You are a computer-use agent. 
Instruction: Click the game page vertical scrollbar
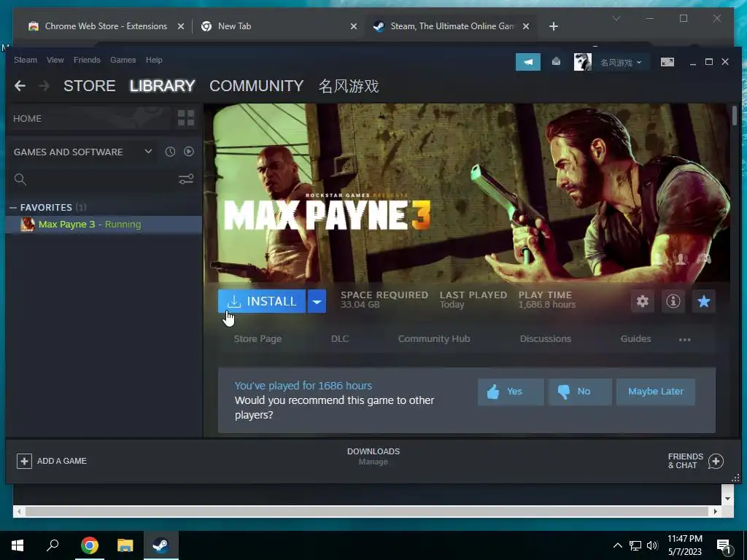[734, 116]
